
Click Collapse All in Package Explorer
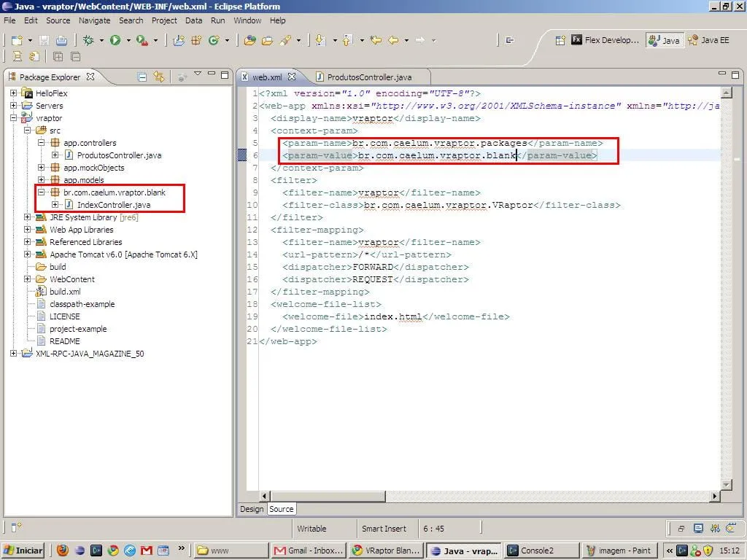(x=142, y=77)
